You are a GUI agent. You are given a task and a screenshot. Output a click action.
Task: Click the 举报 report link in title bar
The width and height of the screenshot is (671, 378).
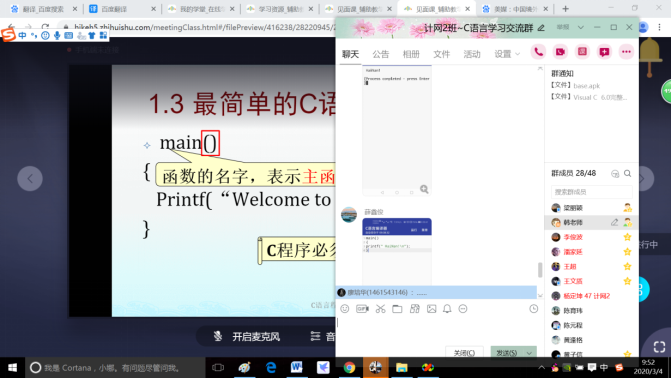[563, 27]
